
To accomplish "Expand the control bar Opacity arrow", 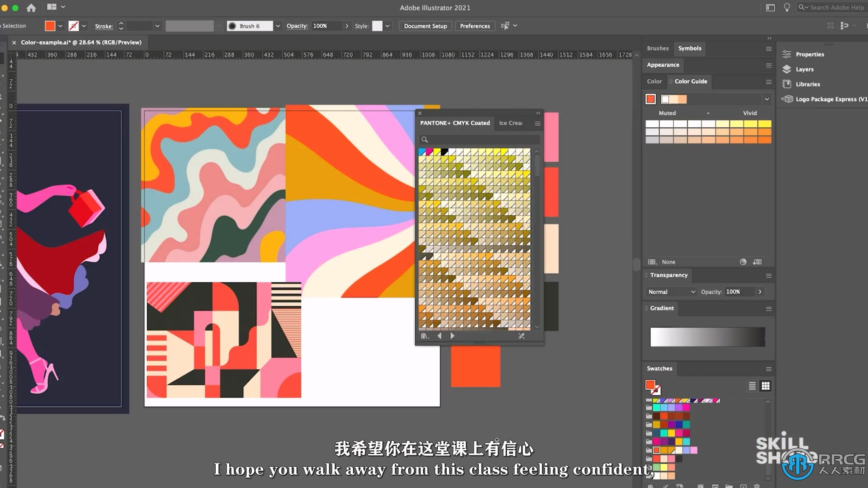I will click(x=347, y=26).
